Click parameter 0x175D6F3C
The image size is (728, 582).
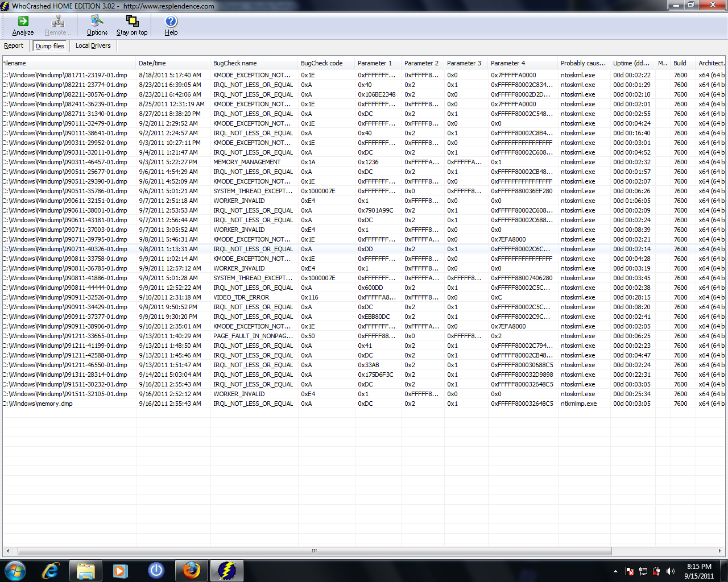pos(375,375)
